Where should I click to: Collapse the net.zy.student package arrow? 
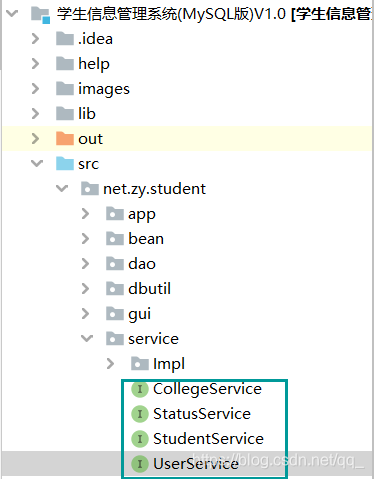[x=62, y=188]
